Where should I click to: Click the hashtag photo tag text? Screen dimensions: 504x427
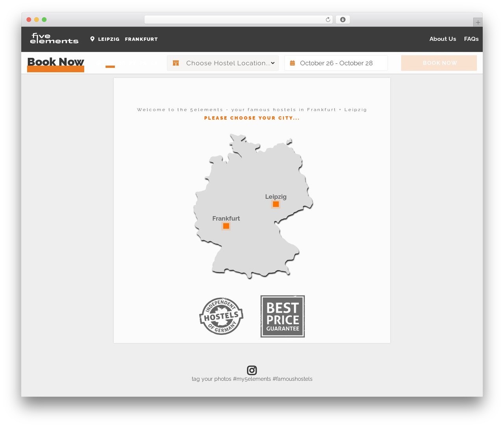click(252, 379)
